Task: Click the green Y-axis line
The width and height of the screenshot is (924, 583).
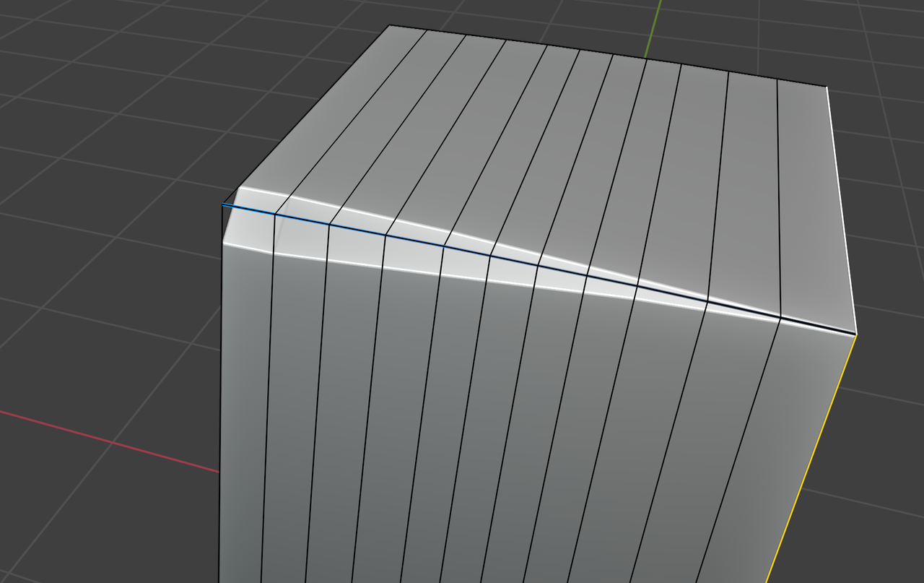Action: pyautogui.click(x=652, y=29)
